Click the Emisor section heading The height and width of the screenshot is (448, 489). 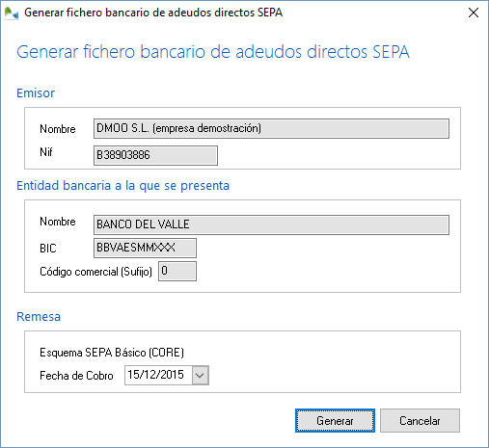tap(36, 93)
